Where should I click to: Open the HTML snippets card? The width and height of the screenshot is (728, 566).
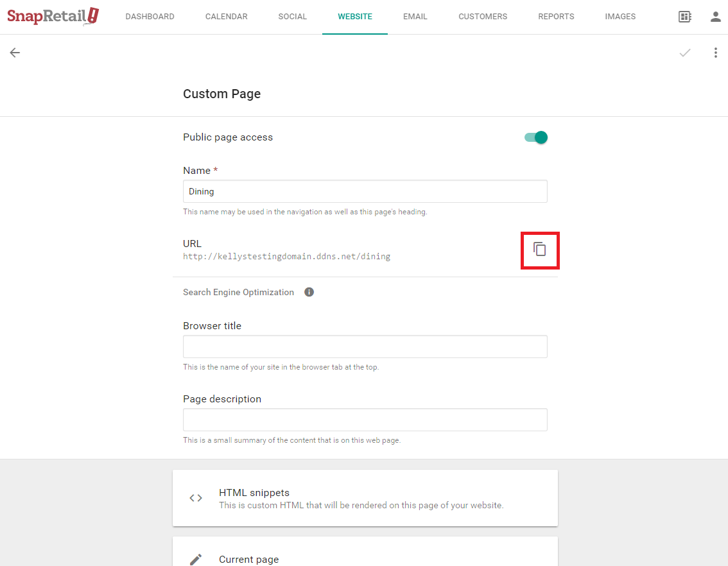point(365,498)
